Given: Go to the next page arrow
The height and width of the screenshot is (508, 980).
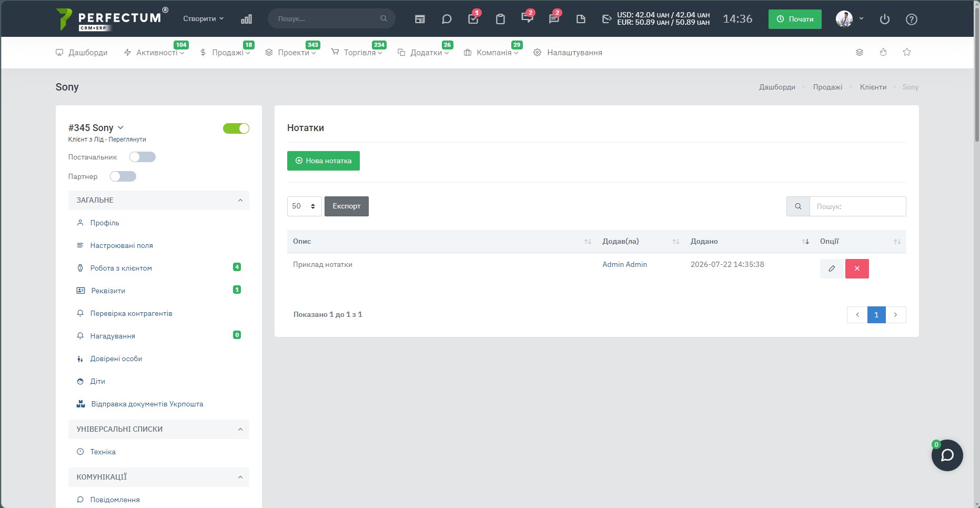Looking at the screenshot, I should 896,315.
